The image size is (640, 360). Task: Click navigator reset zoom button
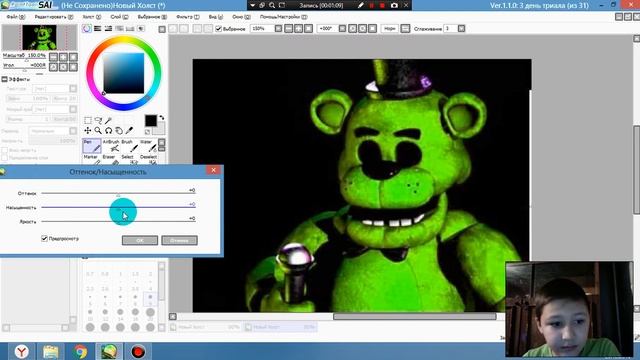click(73, 57)
